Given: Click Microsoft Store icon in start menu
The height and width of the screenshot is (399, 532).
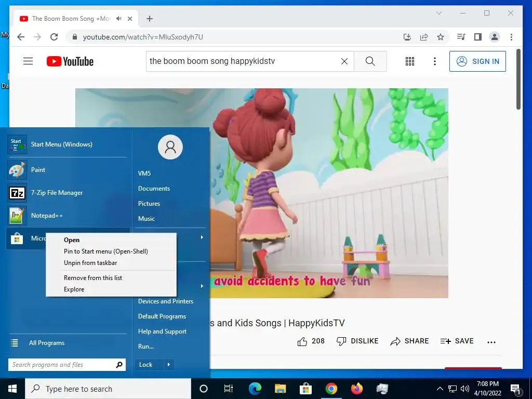Looking at the screenshot, I should pyautogui.click(x=17, y=238).
